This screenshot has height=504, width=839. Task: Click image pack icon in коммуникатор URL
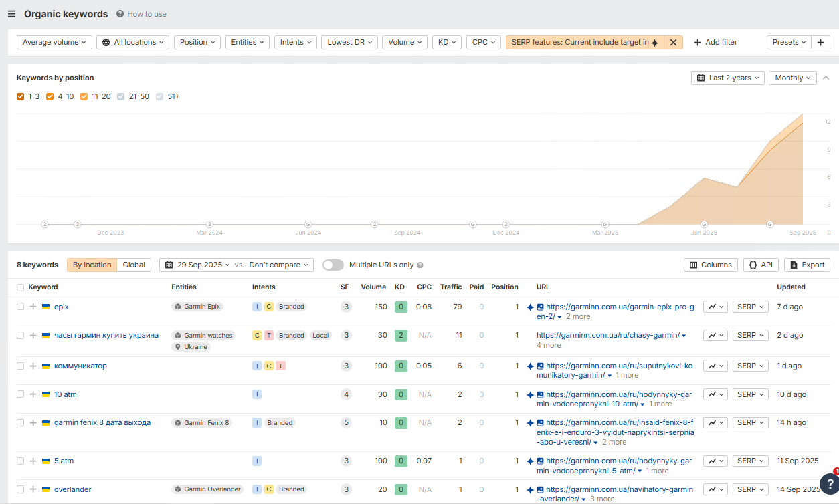(540, 366)
